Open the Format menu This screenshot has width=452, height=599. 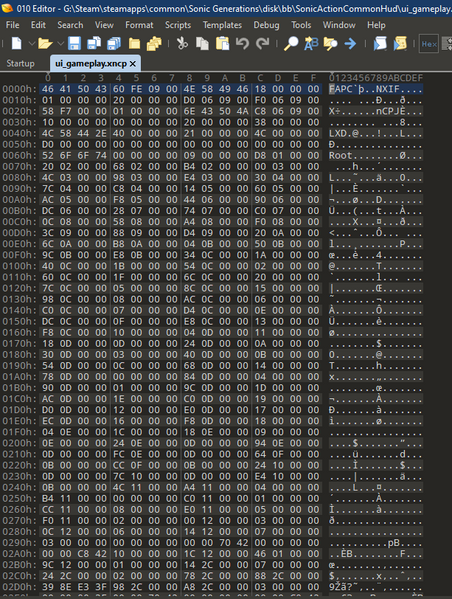tap(139, 25)
